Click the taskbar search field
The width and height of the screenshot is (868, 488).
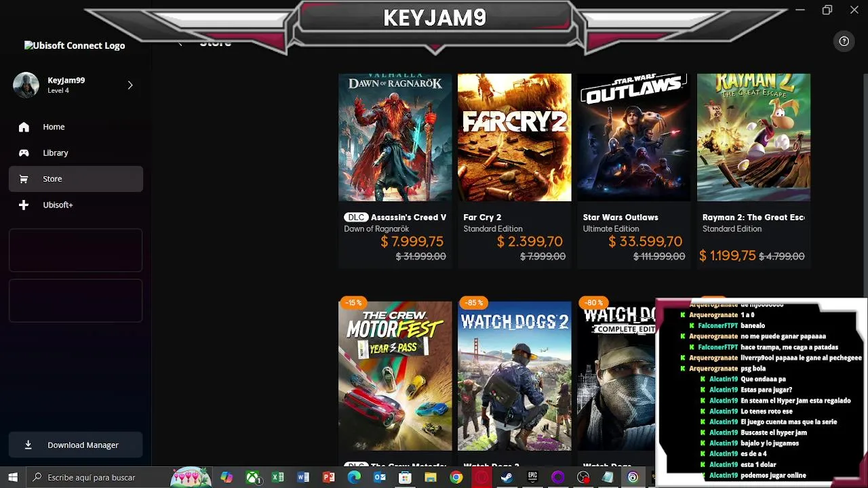[119, 477]
